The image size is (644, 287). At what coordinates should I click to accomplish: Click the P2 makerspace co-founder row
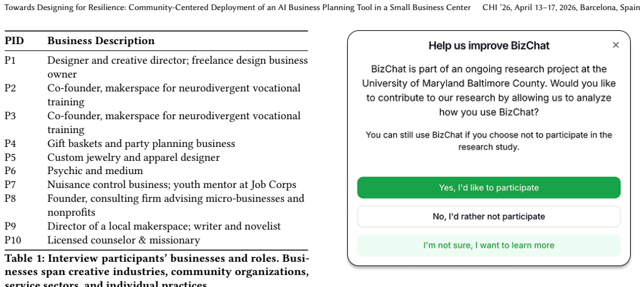point(156,95)
